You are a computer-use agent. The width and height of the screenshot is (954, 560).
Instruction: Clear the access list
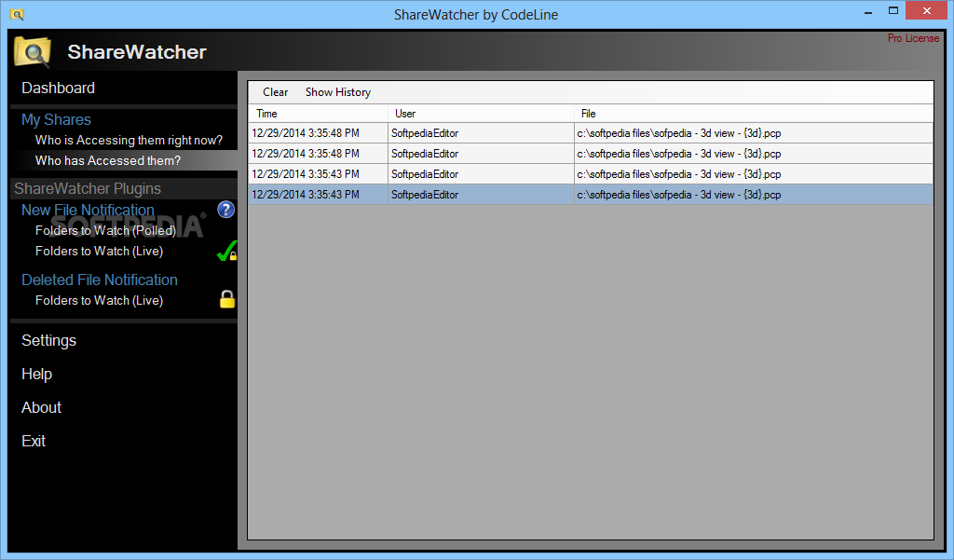[275, 92]
